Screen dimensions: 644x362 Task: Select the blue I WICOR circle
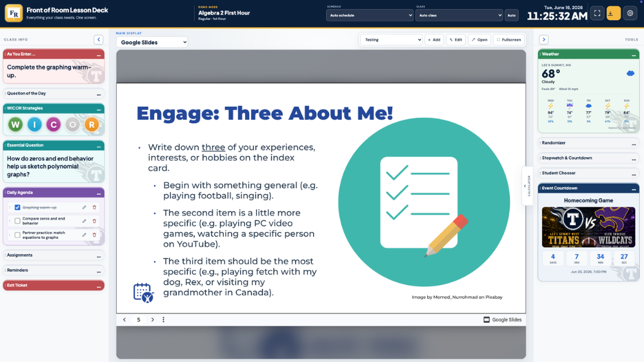(34, 125)
